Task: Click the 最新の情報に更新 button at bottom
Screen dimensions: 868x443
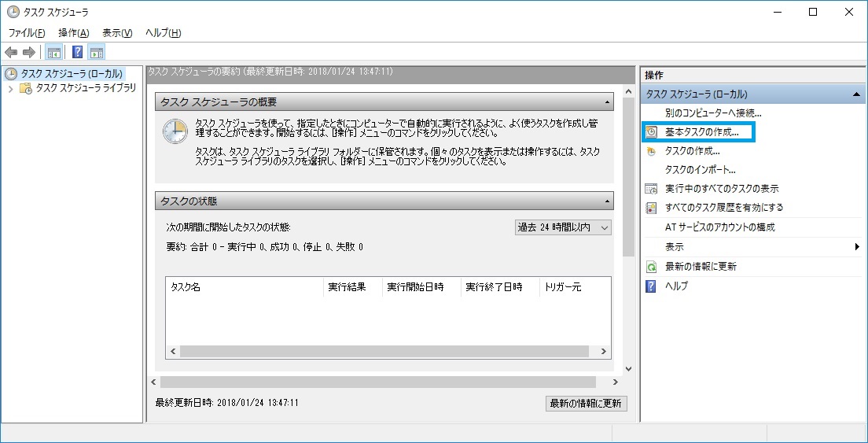Action: coord(587,404)
